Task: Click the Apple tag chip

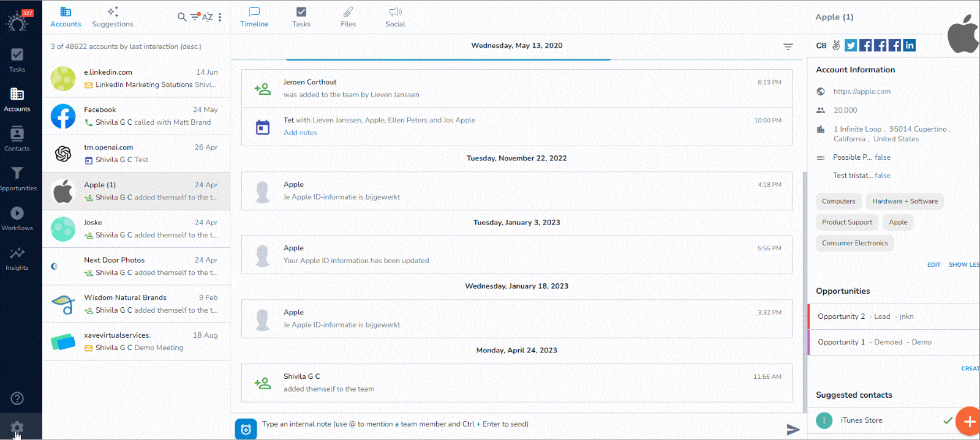Action: 898,222
